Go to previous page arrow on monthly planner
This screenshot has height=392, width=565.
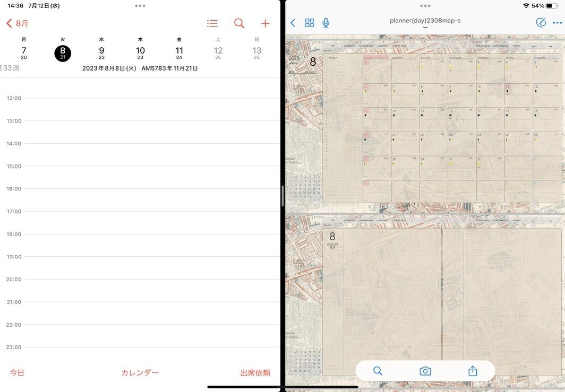(534, 46)
